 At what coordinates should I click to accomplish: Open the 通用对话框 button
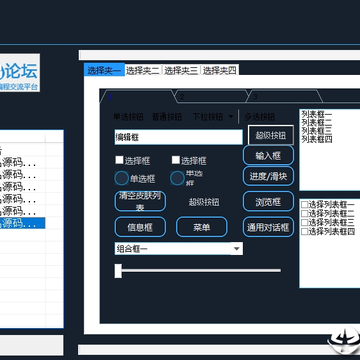pos(268,227)
